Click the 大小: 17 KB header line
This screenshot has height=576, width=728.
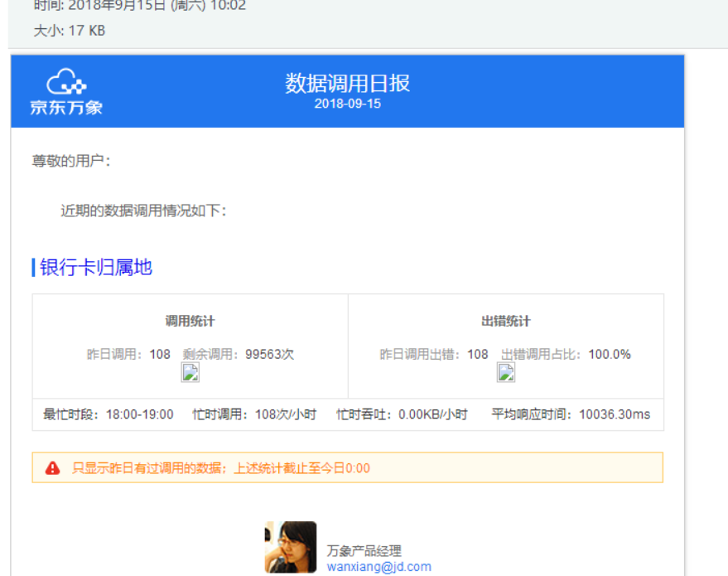(x=70, y=31)
